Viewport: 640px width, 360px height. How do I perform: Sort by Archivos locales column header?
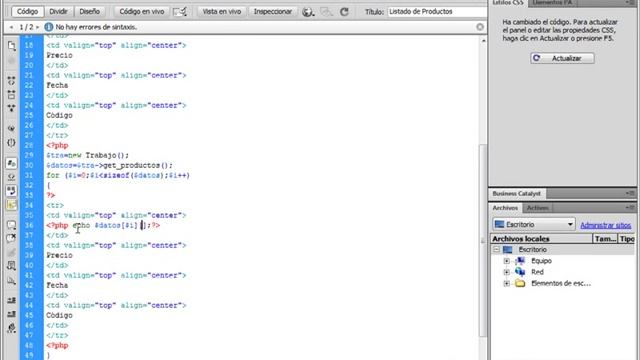point(541,239)
